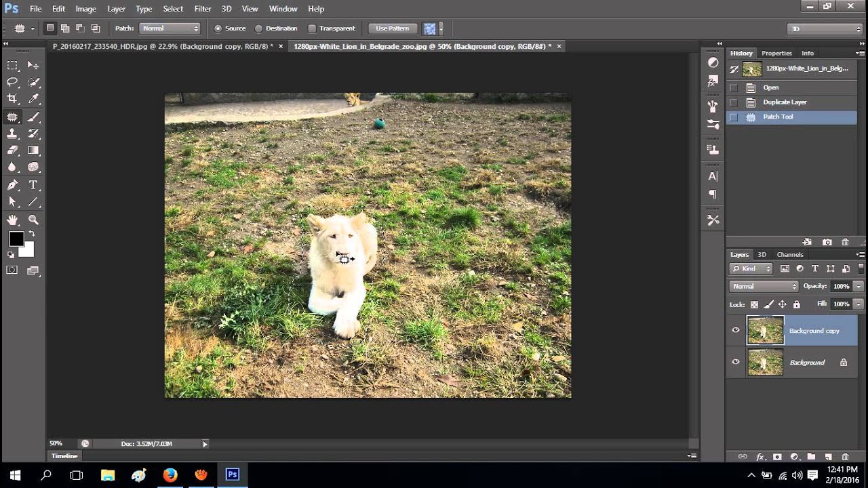Hide the Background copy layer
Screen dimensions: 868x488
736,331
